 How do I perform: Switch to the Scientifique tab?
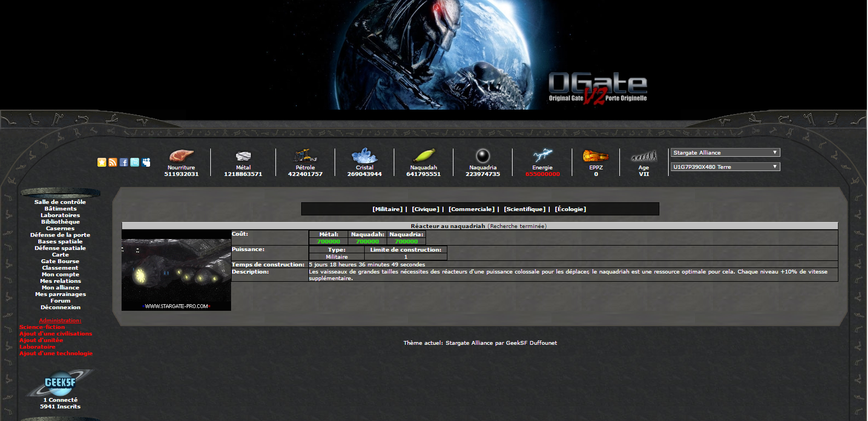point(525,209)
